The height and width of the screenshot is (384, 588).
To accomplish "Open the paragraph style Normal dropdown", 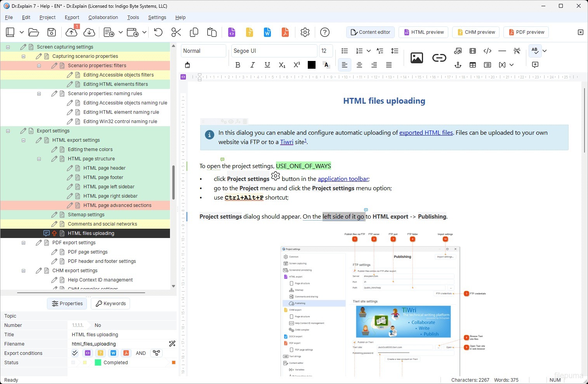I will coord(203,51).
